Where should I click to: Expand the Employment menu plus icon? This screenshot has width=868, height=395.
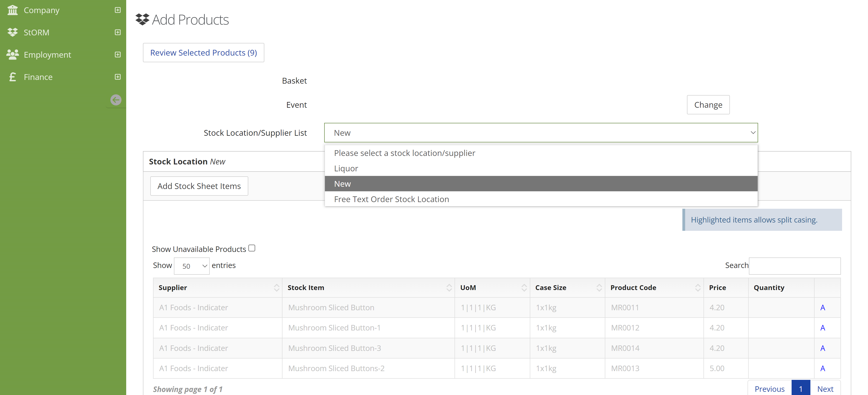(118, 55)
